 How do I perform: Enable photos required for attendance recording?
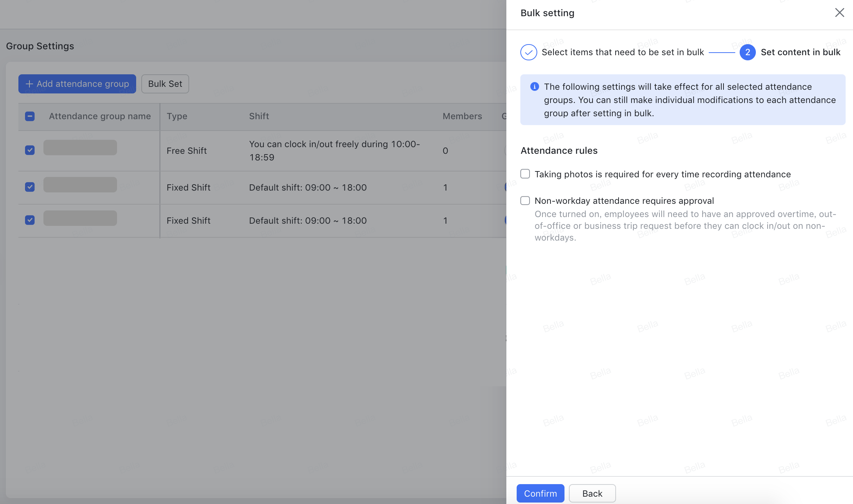coord(525,174)
